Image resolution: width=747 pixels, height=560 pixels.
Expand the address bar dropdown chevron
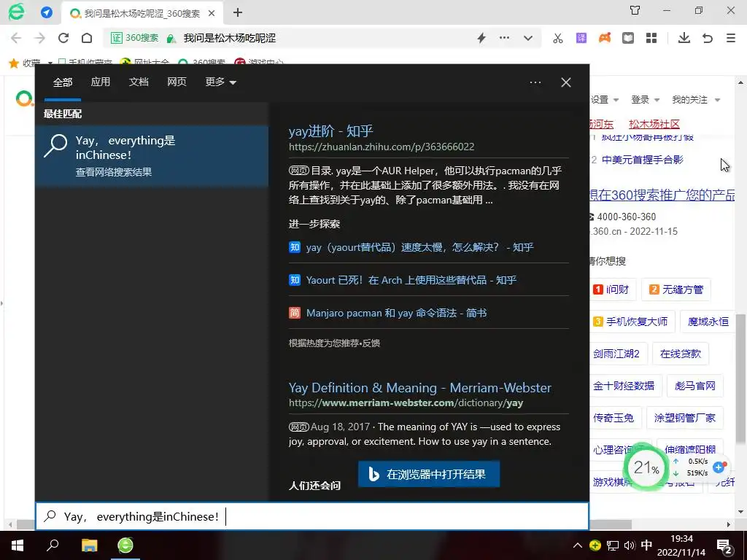pyautogui.click(x=528, y=38)
